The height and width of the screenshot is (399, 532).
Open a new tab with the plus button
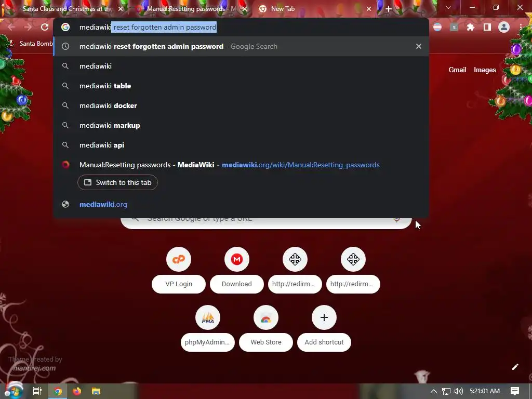pos(389,9)
